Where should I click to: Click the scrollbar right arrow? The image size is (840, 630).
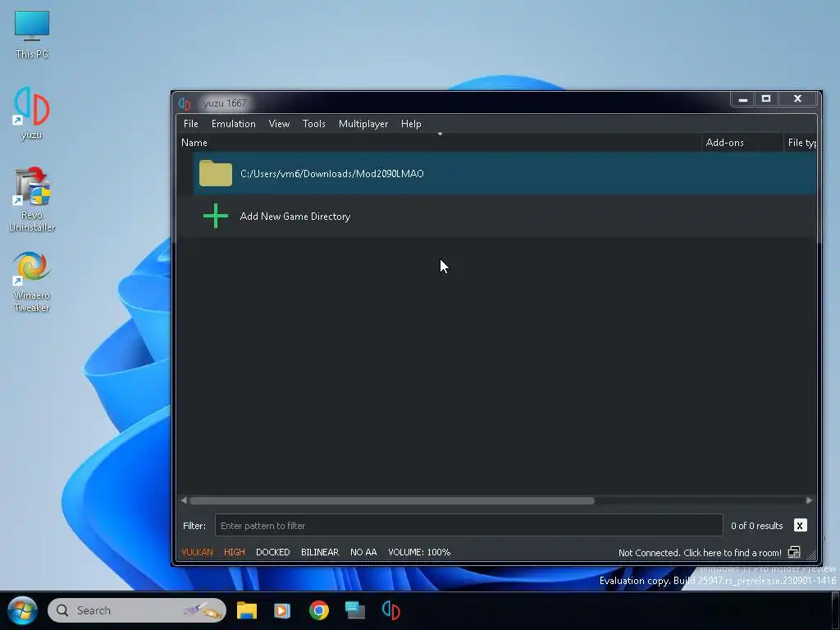(x=809, y=500)
